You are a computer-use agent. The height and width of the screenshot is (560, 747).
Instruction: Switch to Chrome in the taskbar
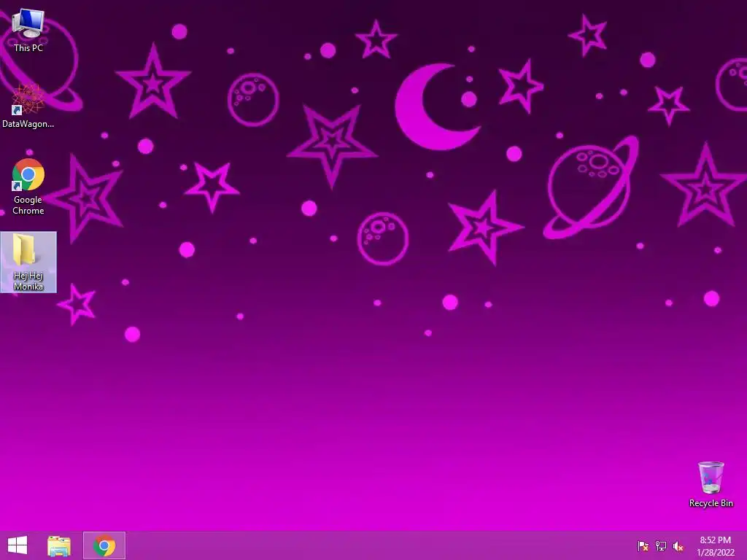[104, 545]
